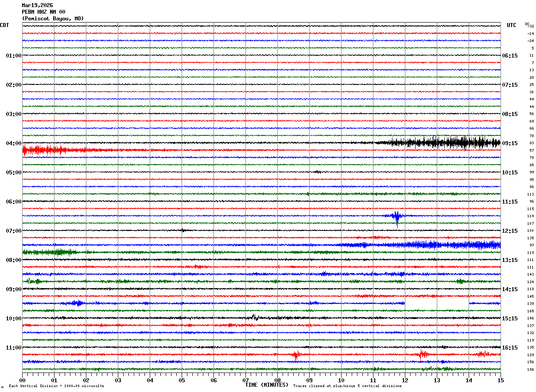Select the 07:00 CDT time label
Screen dimensions: 536x392
[x=14, y=231]
